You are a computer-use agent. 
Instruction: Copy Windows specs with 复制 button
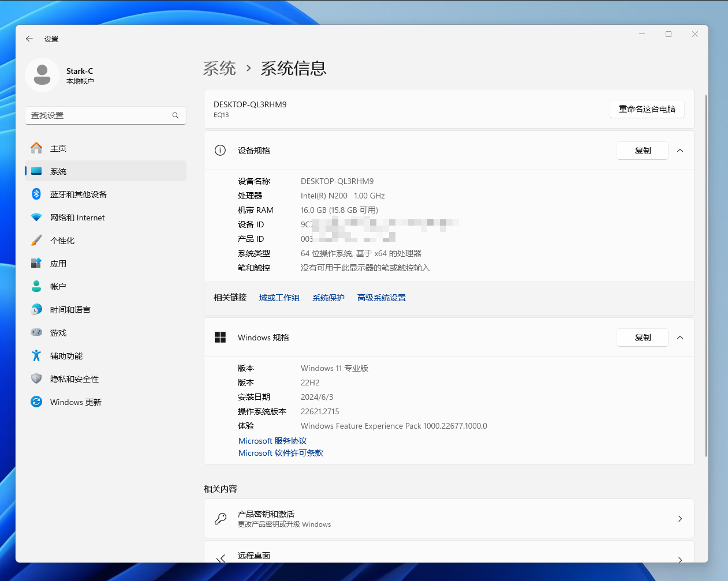pos(643,338)
